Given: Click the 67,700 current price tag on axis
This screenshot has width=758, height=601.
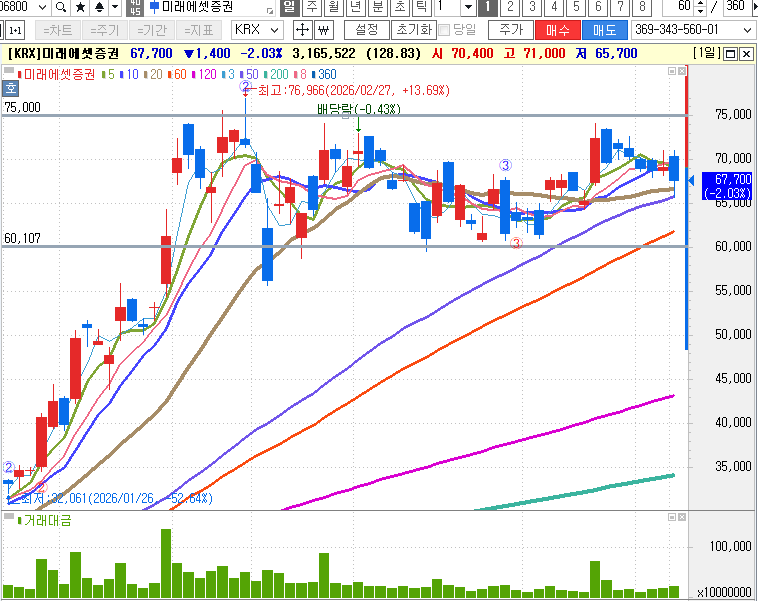Looking at the screenshot, I should coord(727,186).
